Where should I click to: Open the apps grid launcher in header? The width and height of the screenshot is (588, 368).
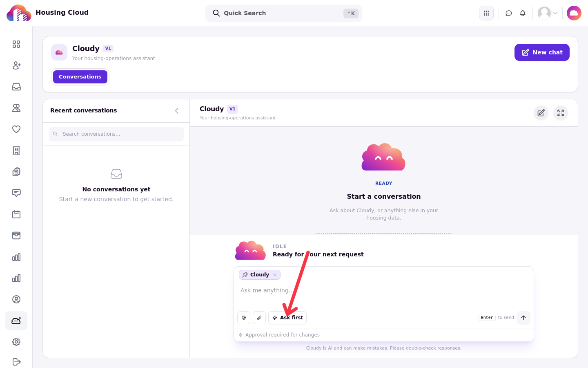pyautogui.click(x=486, y=13)
